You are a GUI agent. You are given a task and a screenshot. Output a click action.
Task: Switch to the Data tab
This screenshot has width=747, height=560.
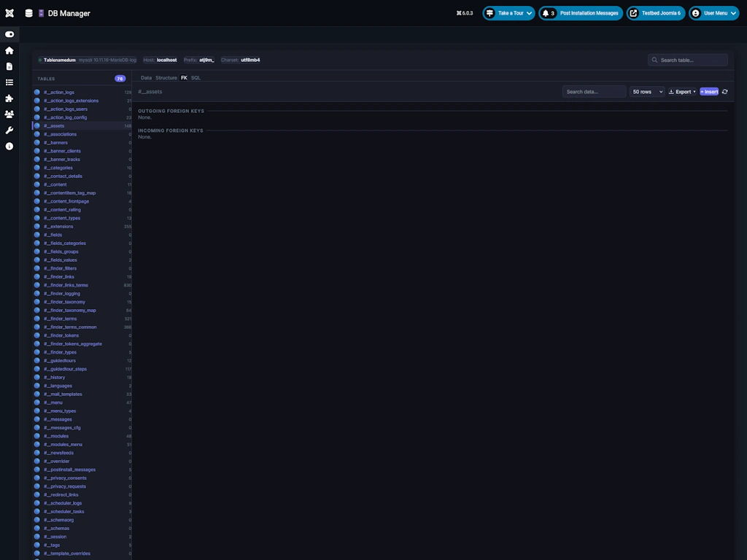[146, 77]
